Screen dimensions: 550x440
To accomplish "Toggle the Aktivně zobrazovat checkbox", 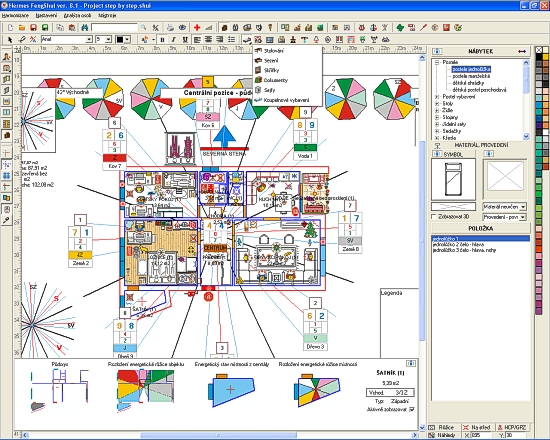I will [412, 409].
